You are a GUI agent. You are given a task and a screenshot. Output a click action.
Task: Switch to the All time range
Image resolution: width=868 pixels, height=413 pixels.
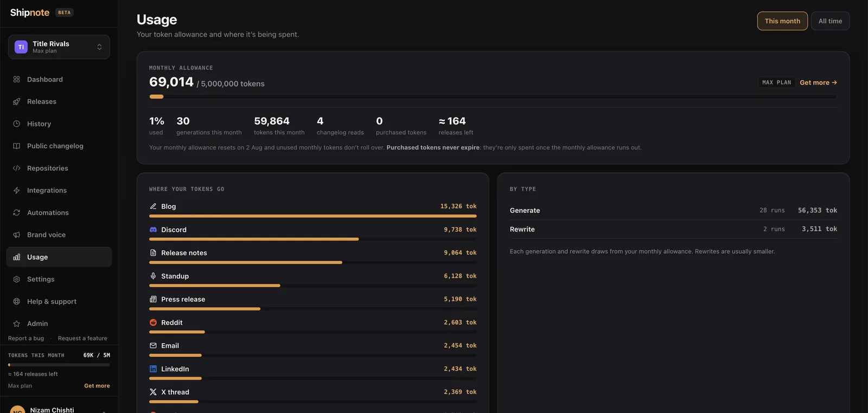click(830, 21)
